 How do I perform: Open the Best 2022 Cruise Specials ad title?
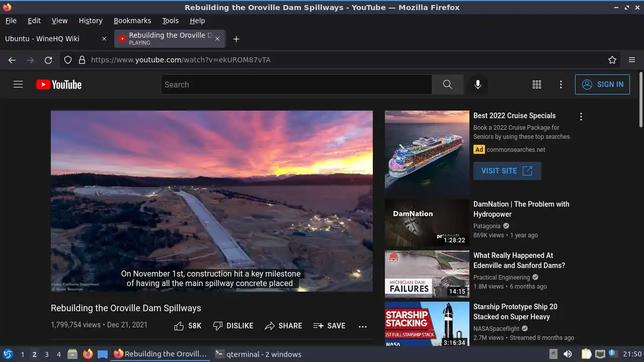pos(515,116)
